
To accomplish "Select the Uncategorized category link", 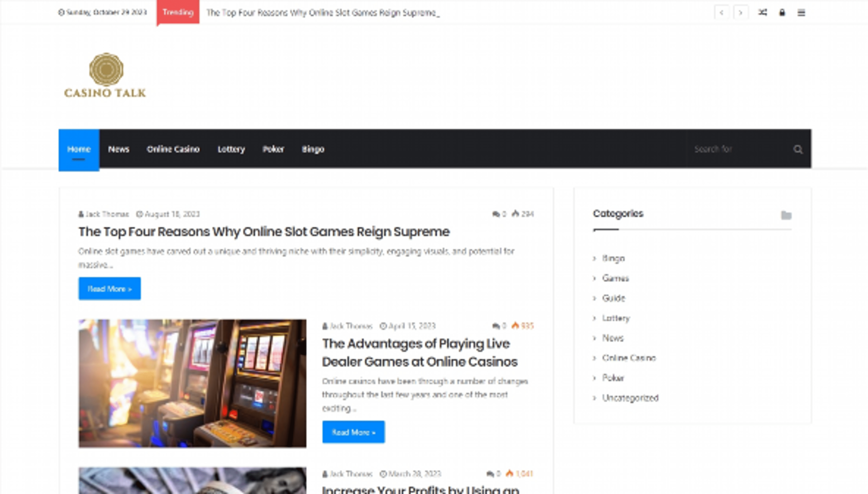I will 630,398.
